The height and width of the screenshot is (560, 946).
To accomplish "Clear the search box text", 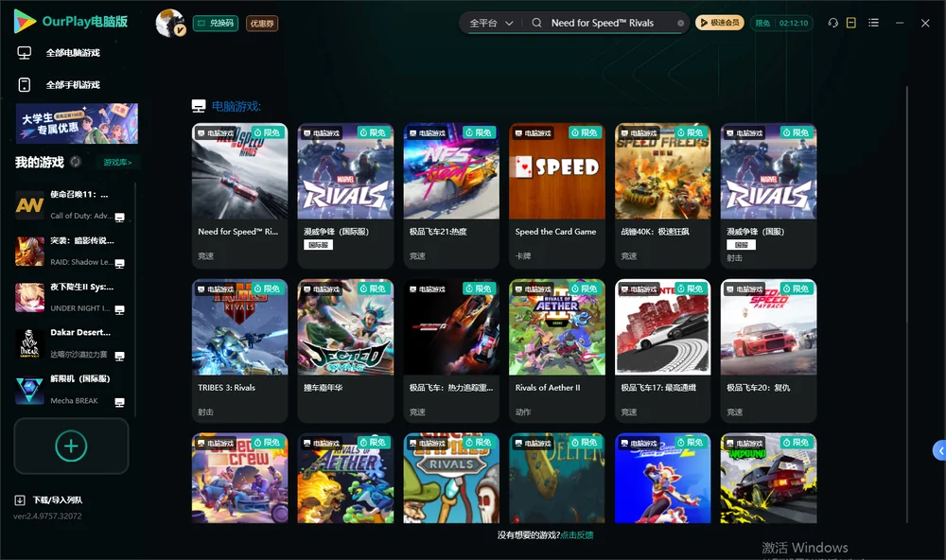I will (680, 24).
